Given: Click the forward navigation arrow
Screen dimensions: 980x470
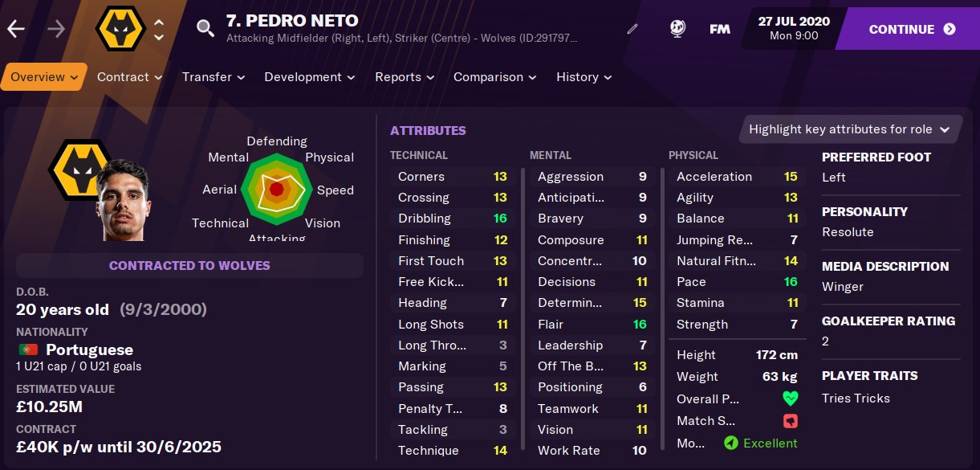Looking at the screenshot, I should click(x=56, y=29).
